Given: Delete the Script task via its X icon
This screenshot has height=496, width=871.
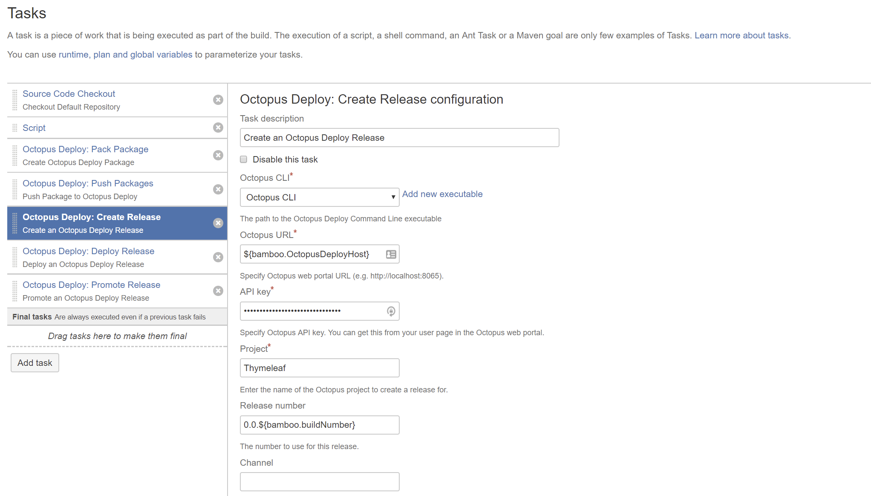Looking at the screenshot, I should tap(218, 128).
